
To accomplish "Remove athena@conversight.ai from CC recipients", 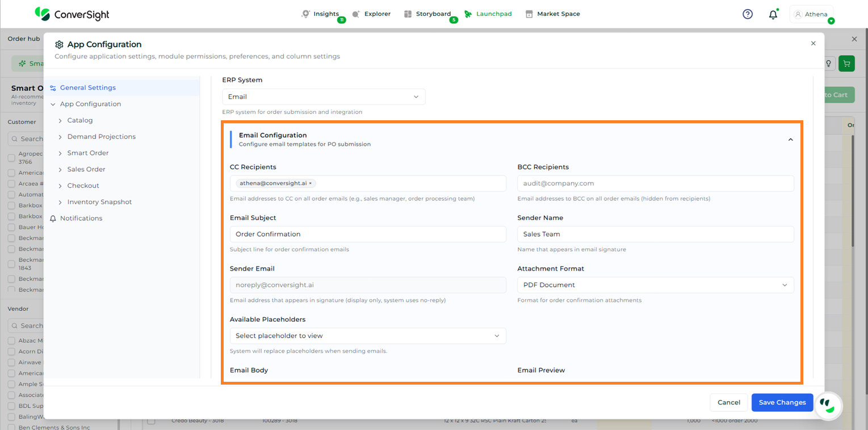I will click(311, 183).
